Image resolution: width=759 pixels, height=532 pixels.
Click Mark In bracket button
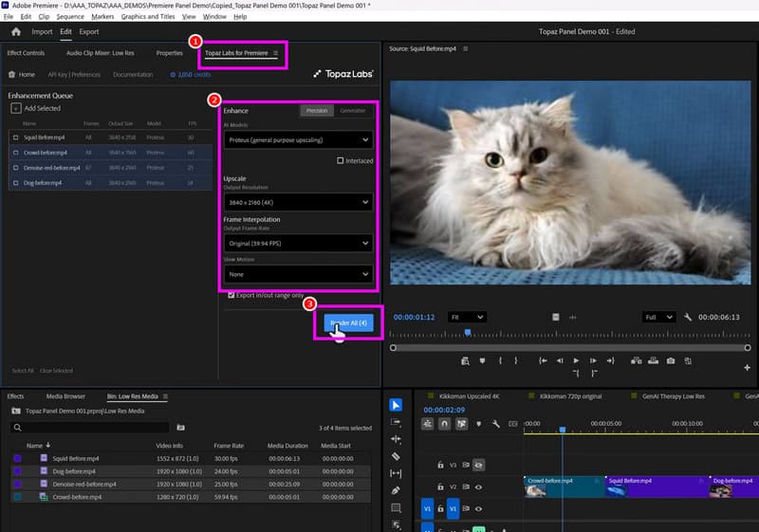pyautogui.click(x=500, y=360)
